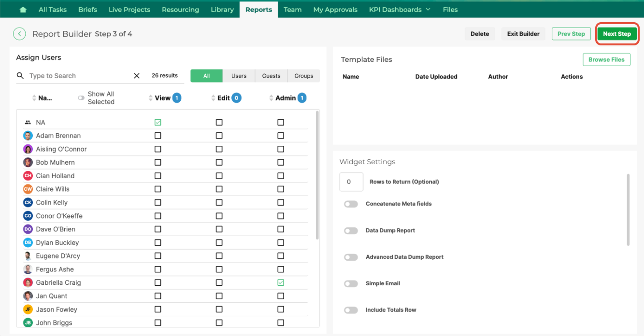Click Bob Mulhern's avatar
The image size is (644, 336).
click(x=28, y=162)
